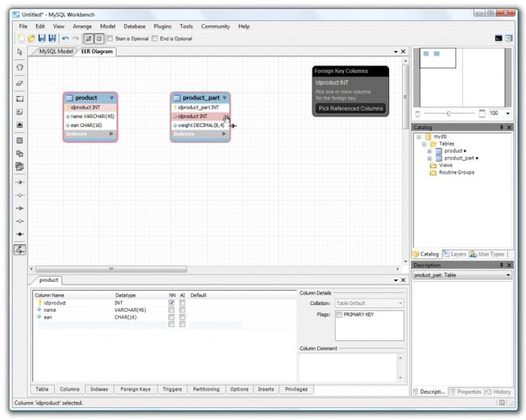Viewport: 526px width, 420px height.
Task: Open the scripting shell console icon
Action: click(x=498, y=39)
